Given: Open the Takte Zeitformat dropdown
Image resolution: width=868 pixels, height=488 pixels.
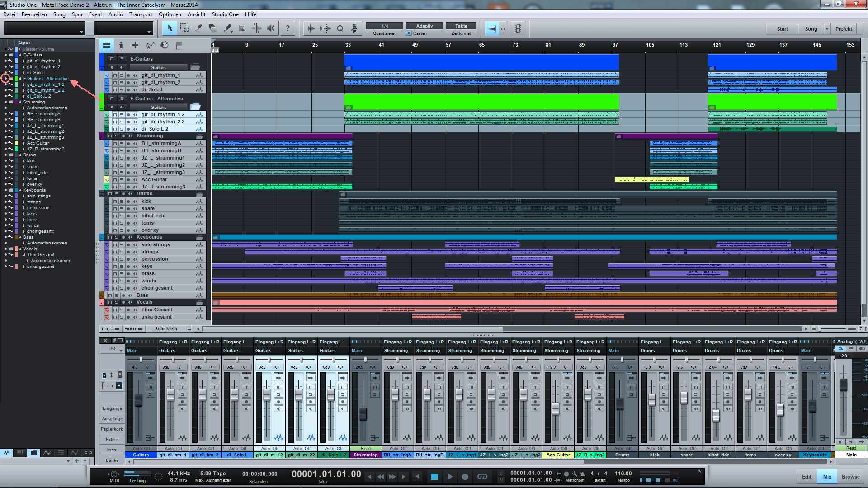Looking at the screenshot, I should (x=461, y=26).
